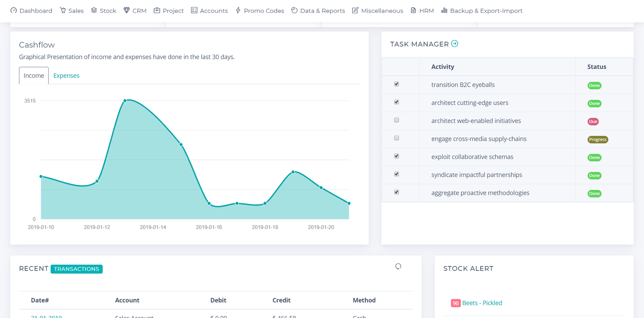644x318 pixels.
Task: Select the Income tab
Action: pos(34,76)
